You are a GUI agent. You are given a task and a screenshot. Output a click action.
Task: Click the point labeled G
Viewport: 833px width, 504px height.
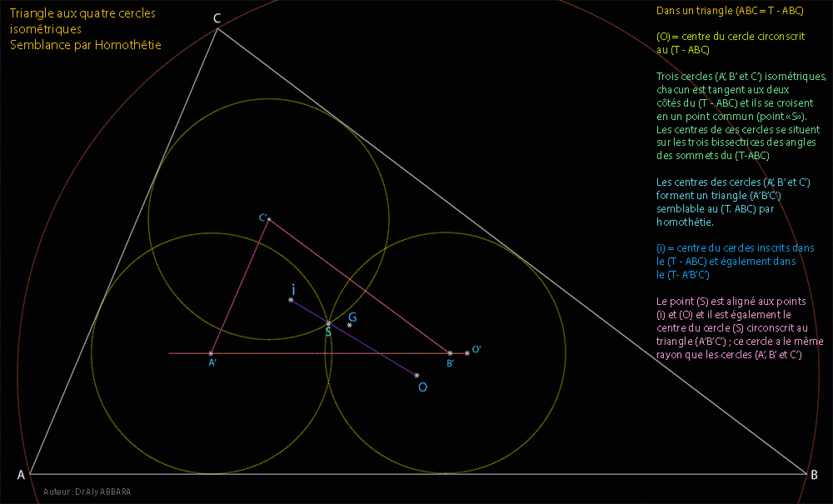point(350,325)
